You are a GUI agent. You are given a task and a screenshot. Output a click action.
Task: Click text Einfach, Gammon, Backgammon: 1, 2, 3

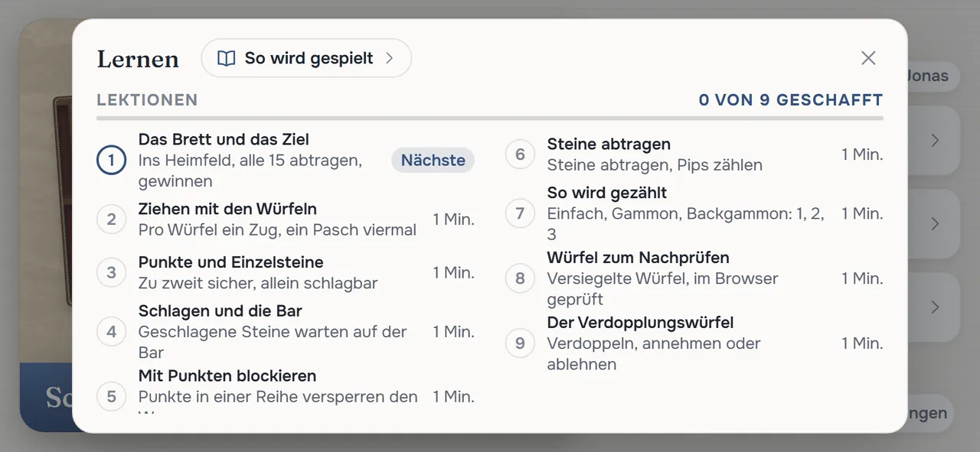coord(686,224)
